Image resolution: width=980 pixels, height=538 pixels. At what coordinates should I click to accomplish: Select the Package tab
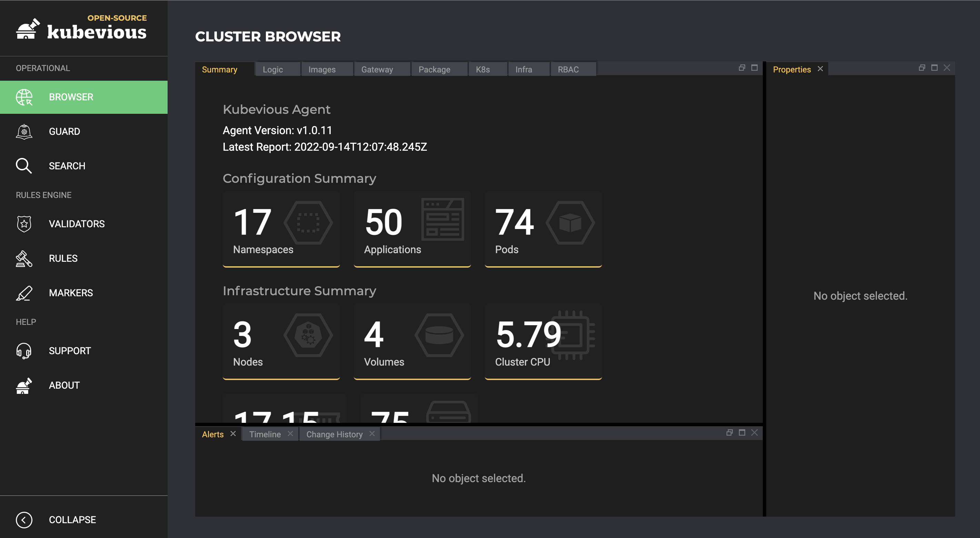pos(439,69)
